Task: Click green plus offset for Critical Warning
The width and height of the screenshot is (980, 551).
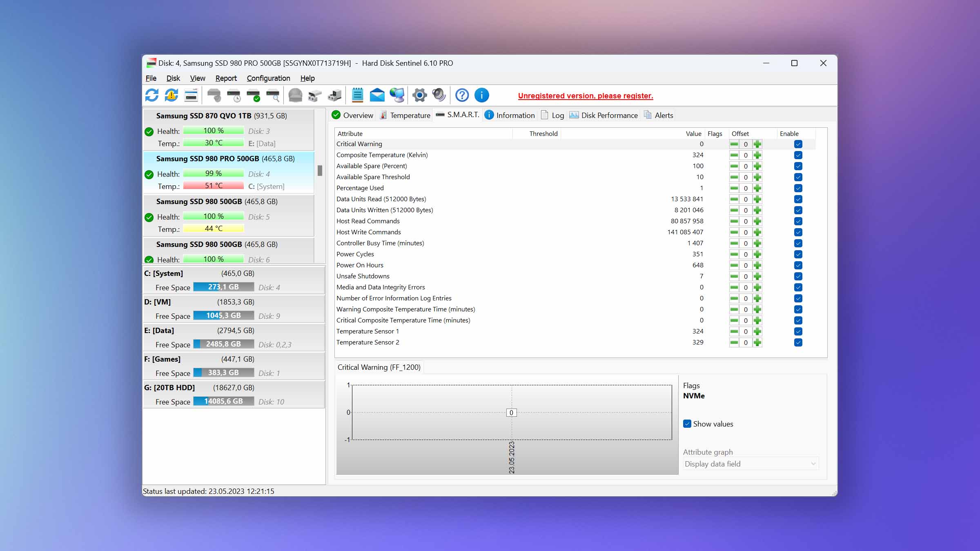Action: [757, 144]
